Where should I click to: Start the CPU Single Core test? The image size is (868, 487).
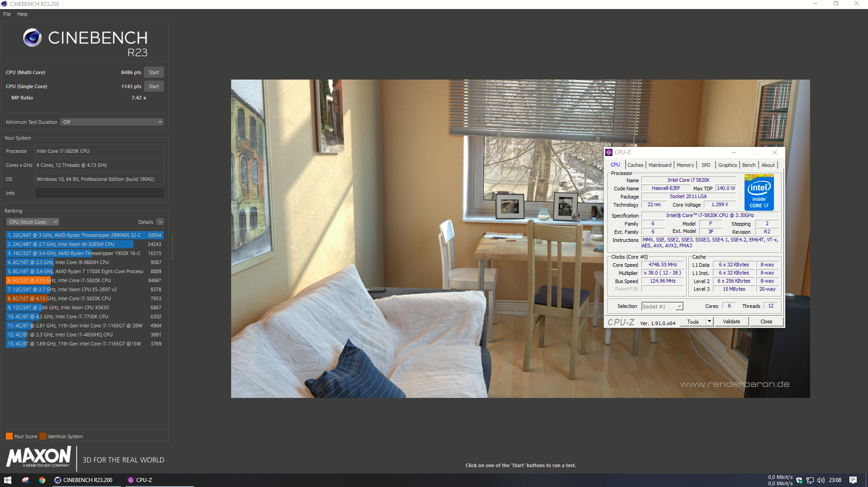[154, 86]
